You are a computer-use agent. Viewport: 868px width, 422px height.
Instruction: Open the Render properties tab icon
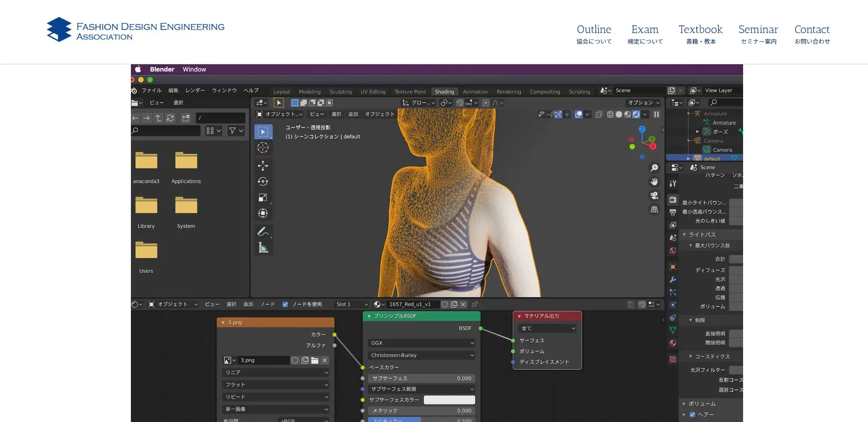tap(673, 200)
